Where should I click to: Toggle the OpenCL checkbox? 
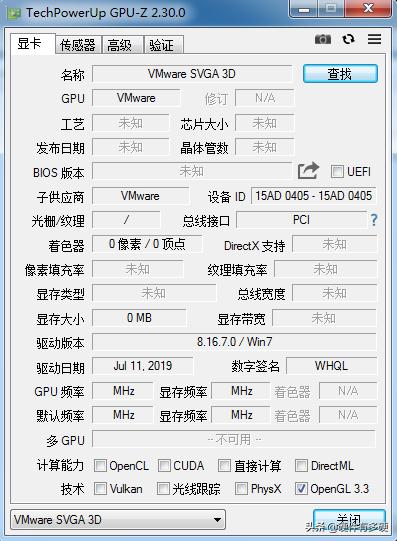[x=100, y=465]
